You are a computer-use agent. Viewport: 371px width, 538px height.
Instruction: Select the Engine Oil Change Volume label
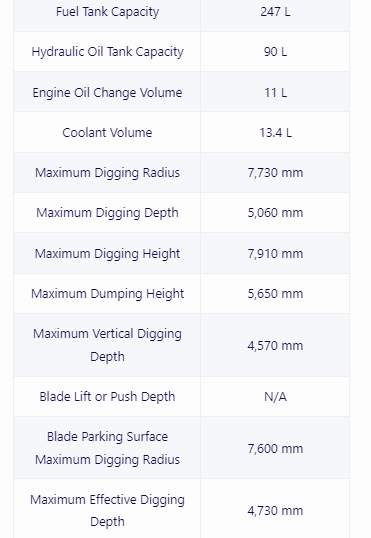pos(107,92)
